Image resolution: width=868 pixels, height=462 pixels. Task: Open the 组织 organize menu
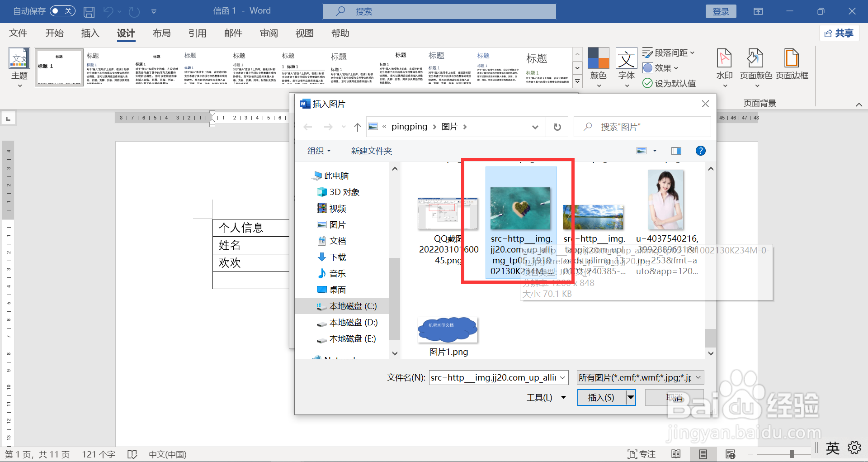(x=319, y=151)
